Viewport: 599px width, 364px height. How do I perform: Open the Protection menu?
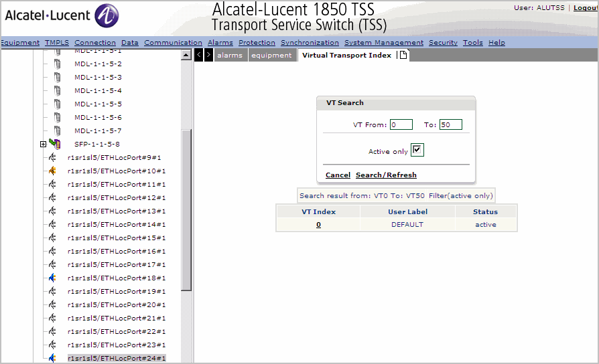[x=257, y=42]
